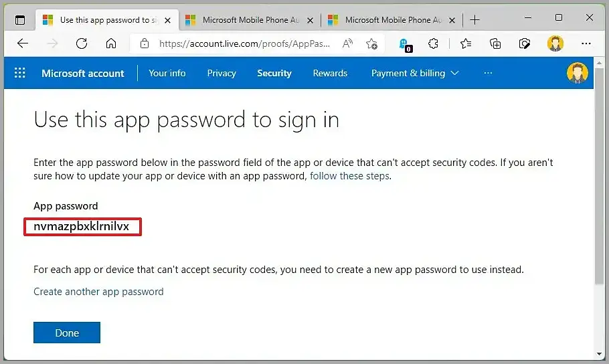Viewport: 609px width, 364px height.
Task: Go to Microsoft account home link
Action: (x=83, y=73)
